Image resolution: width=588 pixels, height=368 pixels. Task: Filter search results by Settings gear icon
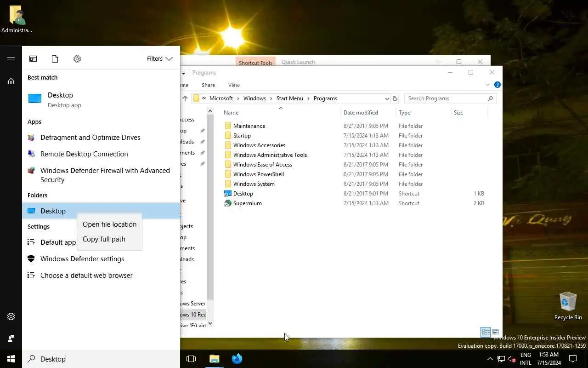click(x=77, y=59)
